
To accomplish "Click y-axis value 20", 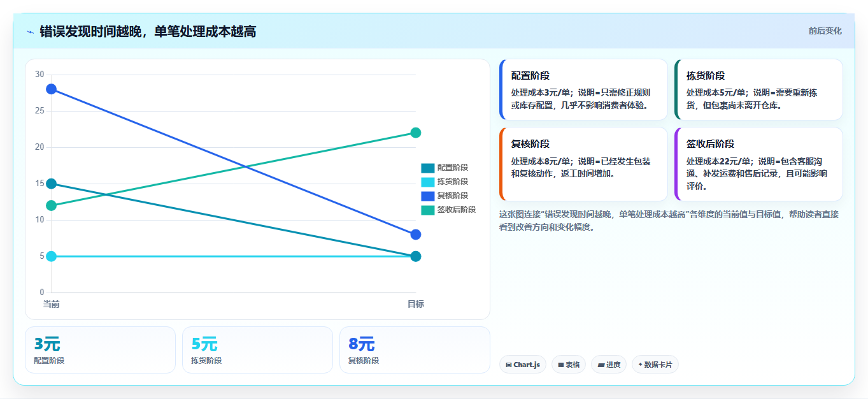I will coord(39,147).
